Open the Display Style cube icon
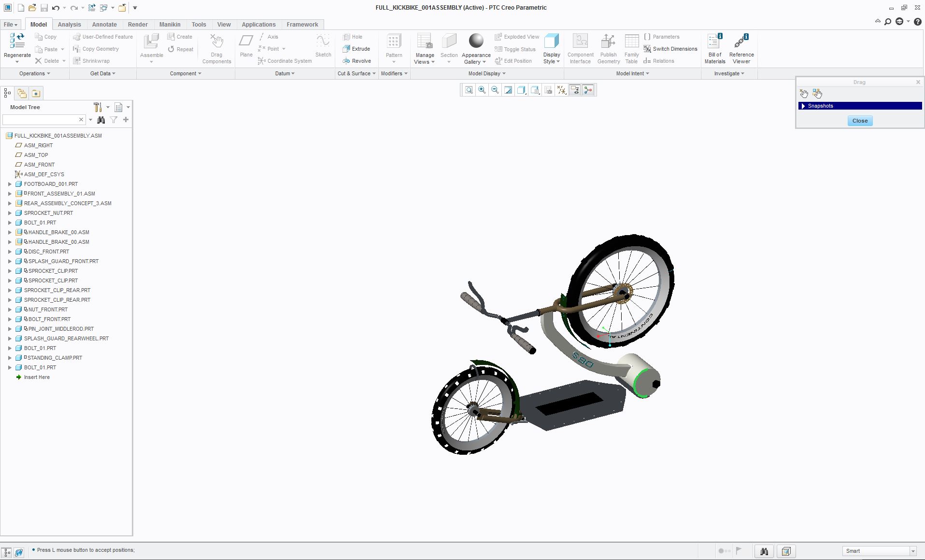Viewport: 925px width, 560px height. point(551,41)
